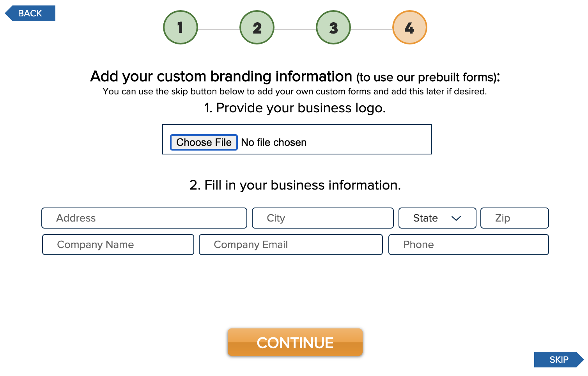Screen dimensions: 588x376
Task: Go to step 1 circle
Action: pyautogui.click(x=181, y=27)
